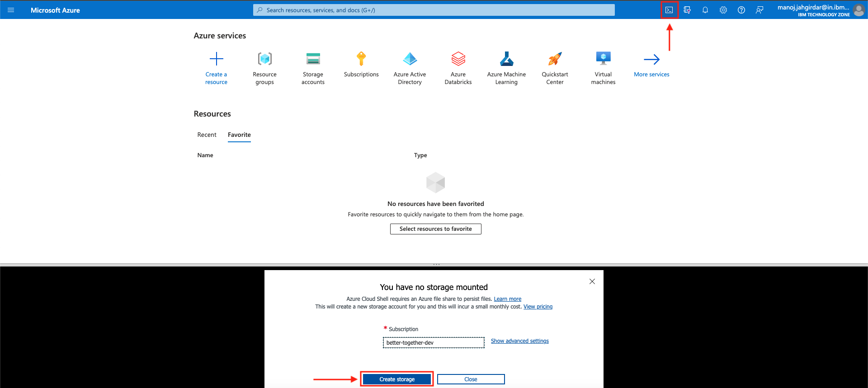Switch to the Favorite tab
This screenshot has height=388, width=868.
(239, 135)
